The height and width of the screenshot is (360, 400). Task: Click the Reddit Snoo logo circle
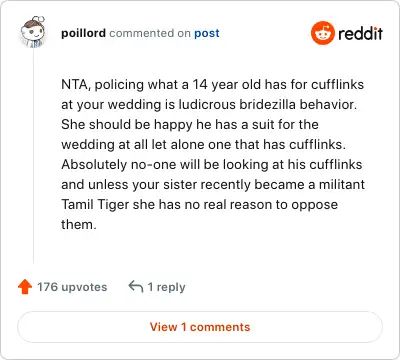coord(322,33)
